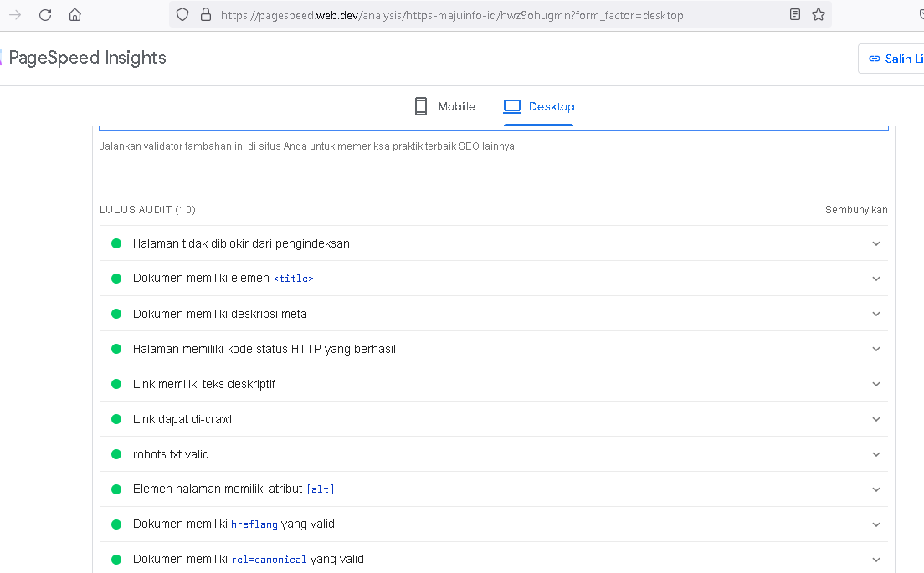
Task: Expand the hreflang yang valid audit
Action: 875,524
